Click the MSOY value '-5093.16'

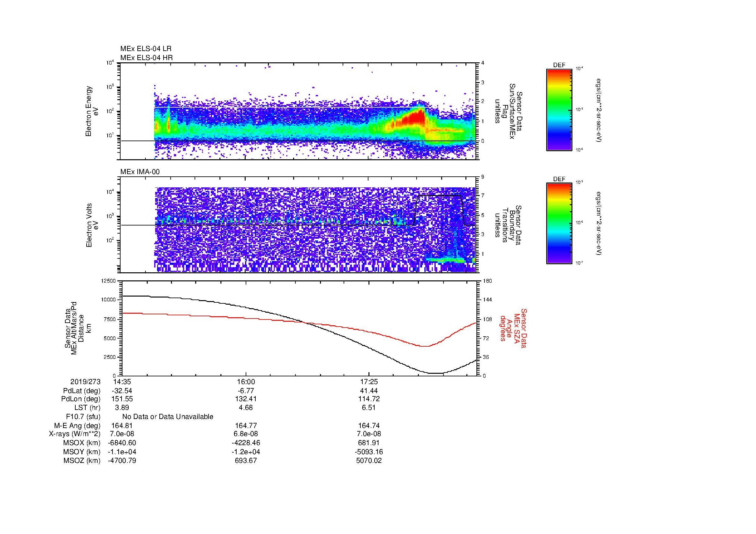(369, 452)
